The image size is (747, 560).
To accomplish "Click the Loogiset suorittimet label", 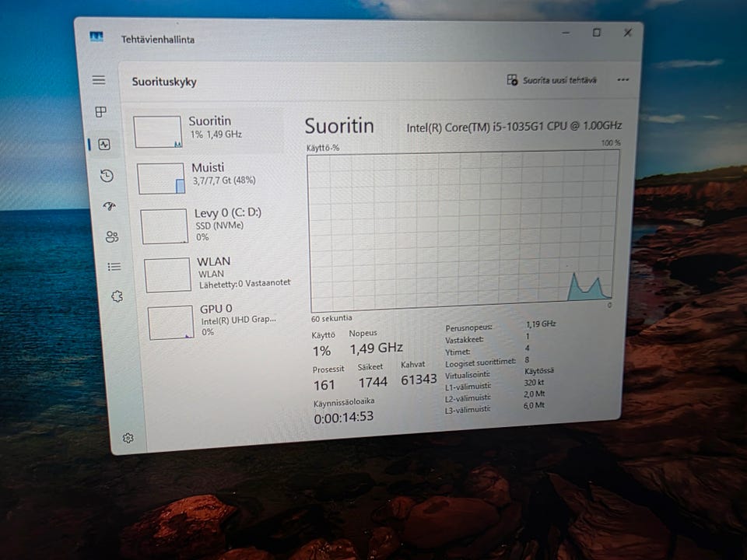I will (x=480, y=363).
